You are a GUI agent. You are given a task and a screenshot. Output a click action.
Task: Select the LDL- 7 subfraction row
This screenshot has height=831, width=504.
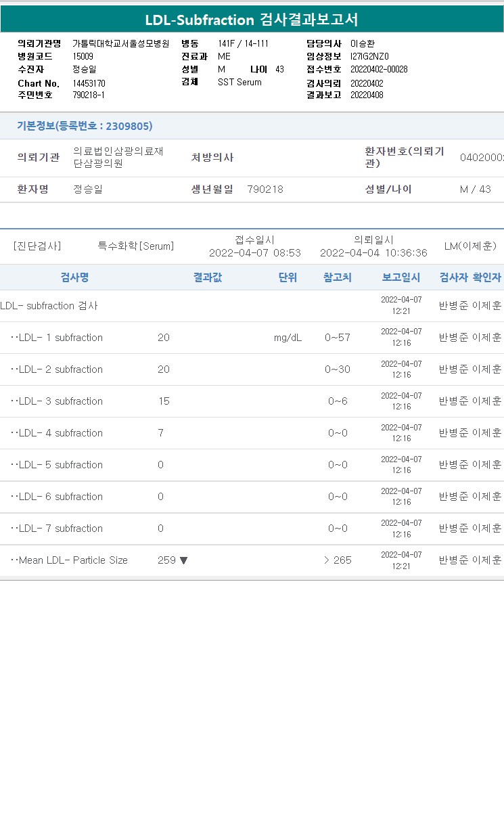252,529
